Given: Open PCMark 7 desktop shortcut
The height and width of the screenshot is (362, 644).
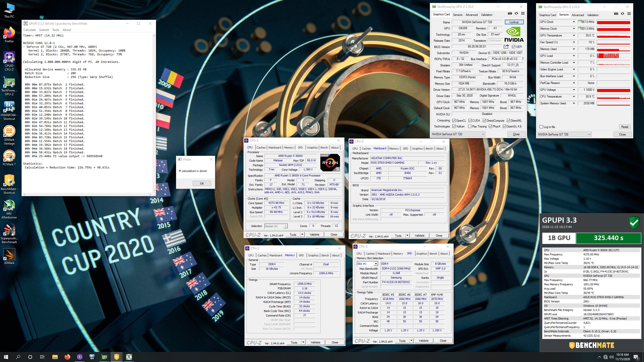Looking at the screenshot, I should [x=9, y=158].
